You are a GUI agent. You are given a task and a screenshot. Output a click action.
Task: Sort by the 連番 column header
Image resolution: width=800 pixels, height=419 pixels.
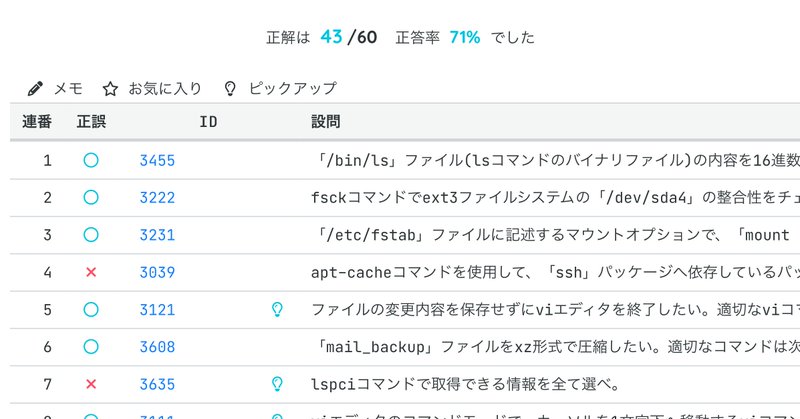[x=37, y=123]
